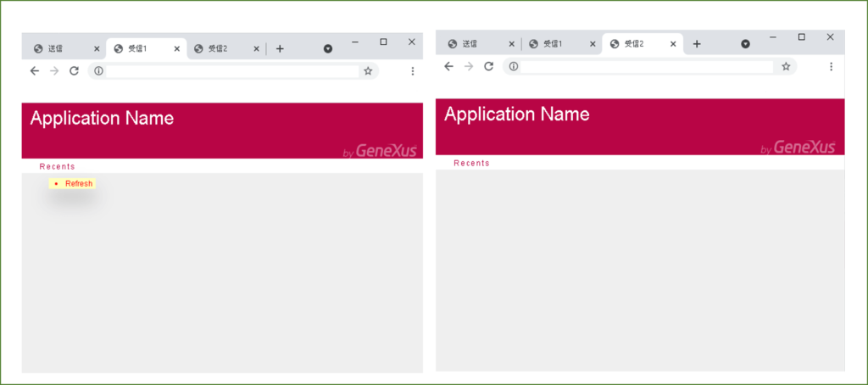868x385 pixels.
Task: Close the 受信2 tab in left browser
Action: point(256,48)
